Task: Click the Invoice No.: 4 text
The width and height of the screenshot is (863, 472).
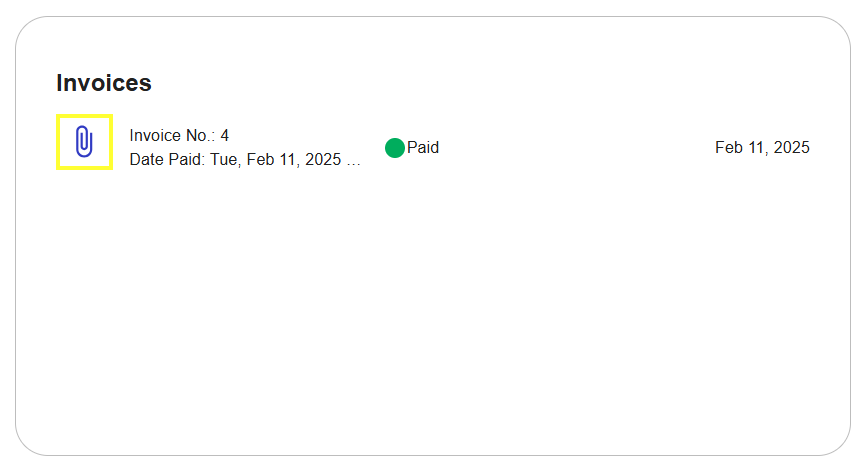Action: coord(179,135)
